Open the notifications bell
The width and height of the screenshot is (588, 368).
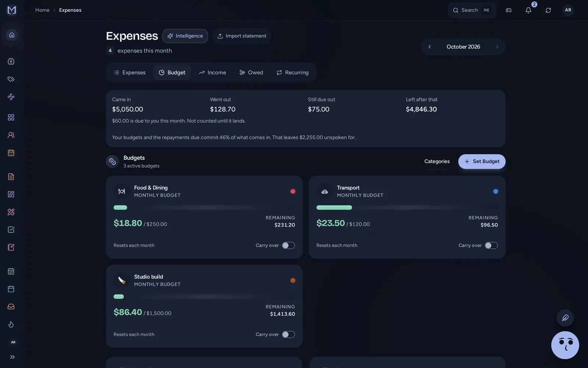[528, 10]
